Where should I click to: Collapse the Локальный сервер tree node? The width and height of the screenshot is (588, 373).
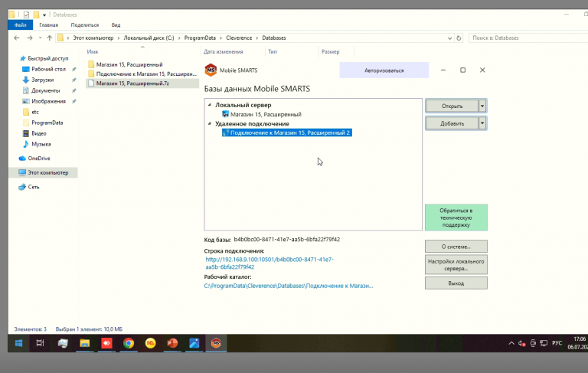click(x=210, y=105)
